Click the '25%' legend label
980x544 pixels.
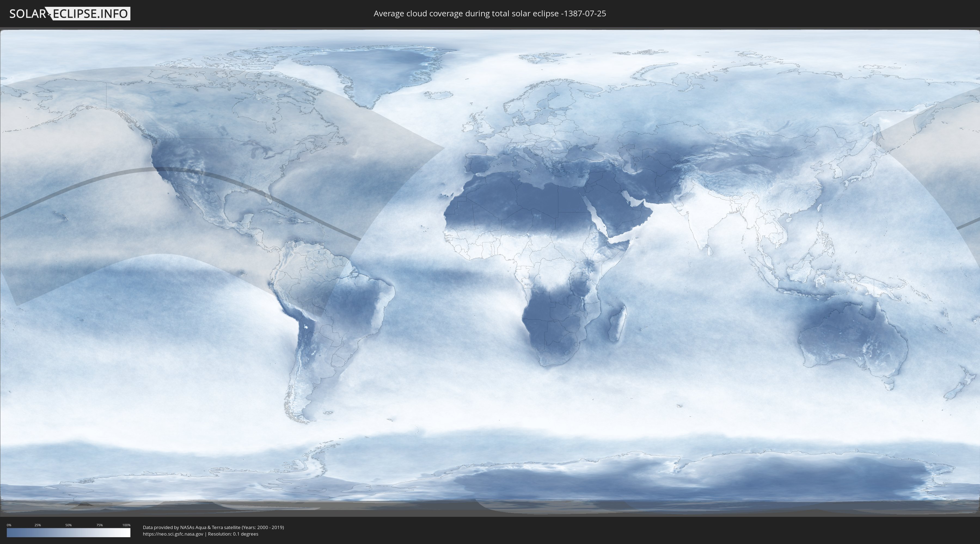[38, 525]
